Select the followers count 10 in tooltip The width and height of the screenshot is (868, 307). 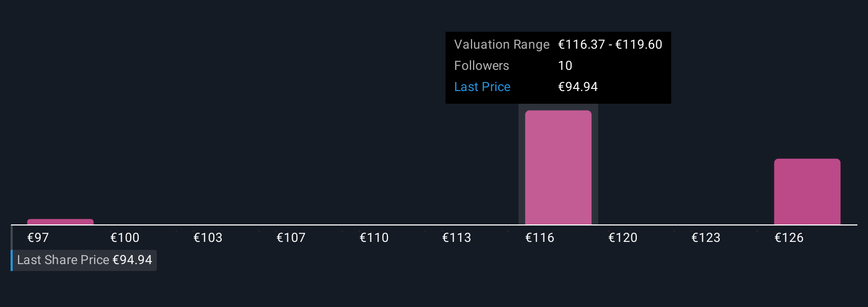pyautogui.click(x=565, y=66)
